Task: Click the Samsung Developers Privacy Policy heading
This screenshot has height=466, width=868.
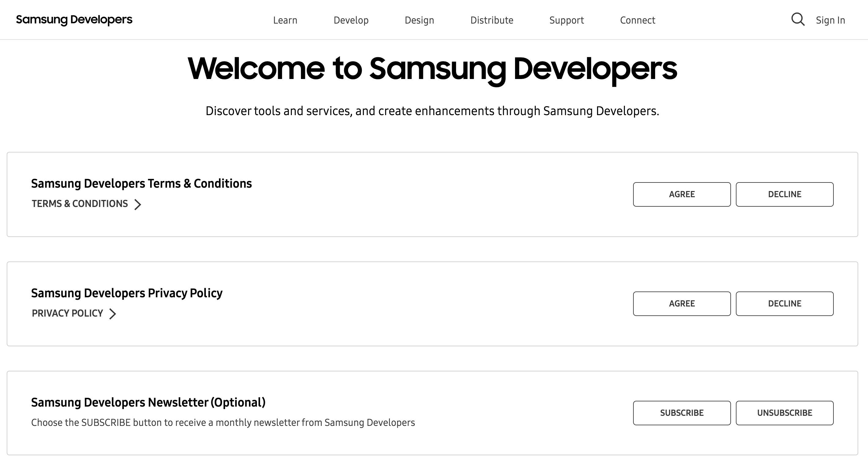Action: tap(127, 293)
